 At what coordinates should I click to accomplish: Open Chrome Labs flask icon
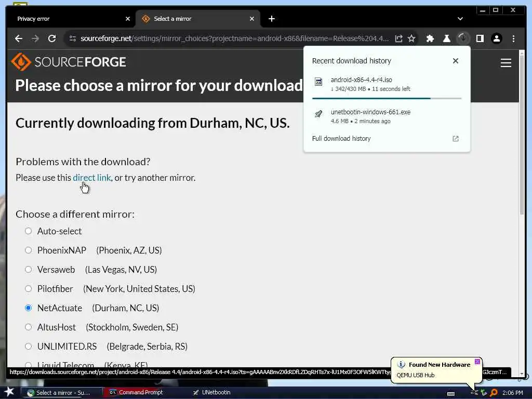pos(446,38)
